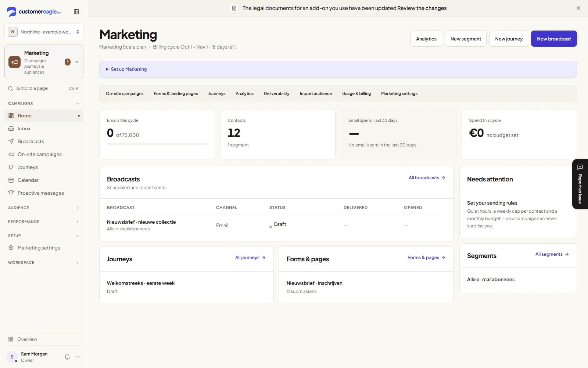
Task: Open the Forms & landing pages tab
Action: pyautogui.click(x=176, y=94)
